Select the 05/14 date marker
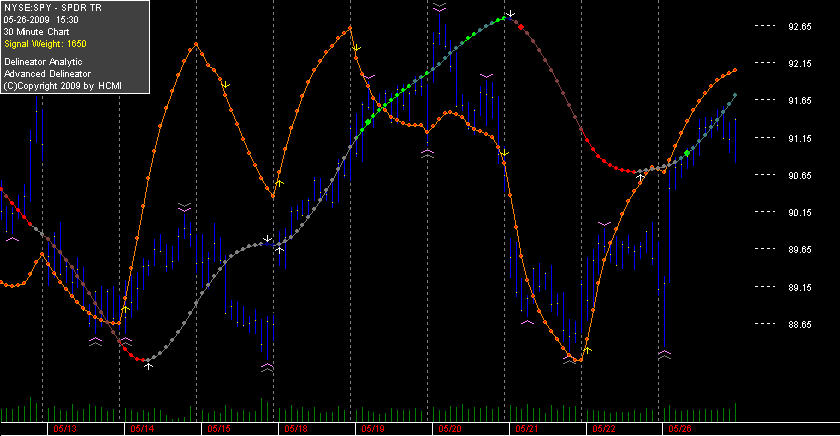Image resolution: width=840 pixels, height=436 pixels. (x=142, y=429)
